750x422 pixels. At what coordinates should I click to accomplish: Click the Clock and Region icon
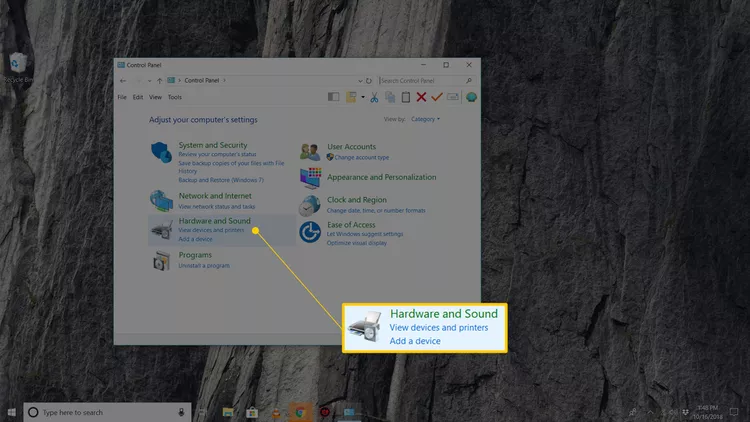pyautogui.click(x=310, y=205)
